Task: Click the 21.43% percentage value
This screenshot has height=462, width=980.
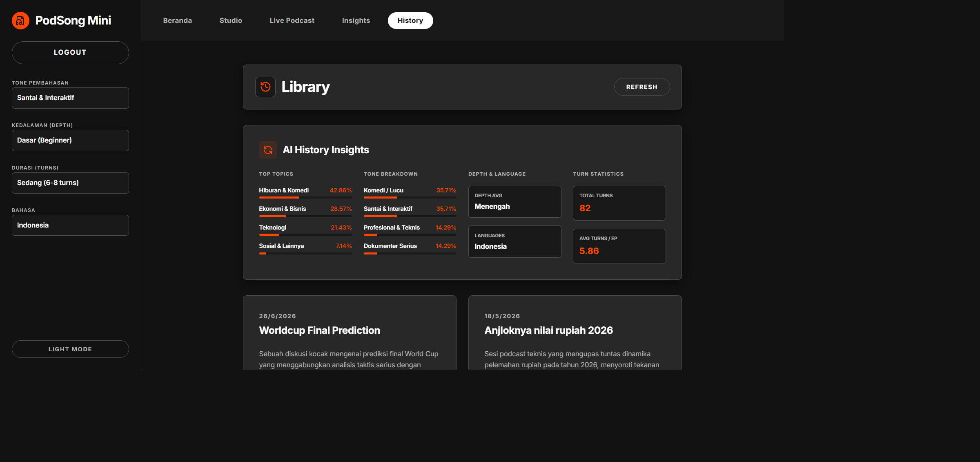Action: pyautogui.click(x=341, y=228)
